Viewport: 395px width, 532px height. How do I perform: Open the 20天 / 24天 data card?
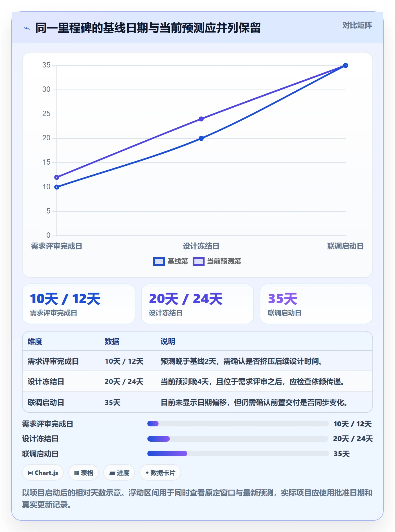[x=197, y=304]
